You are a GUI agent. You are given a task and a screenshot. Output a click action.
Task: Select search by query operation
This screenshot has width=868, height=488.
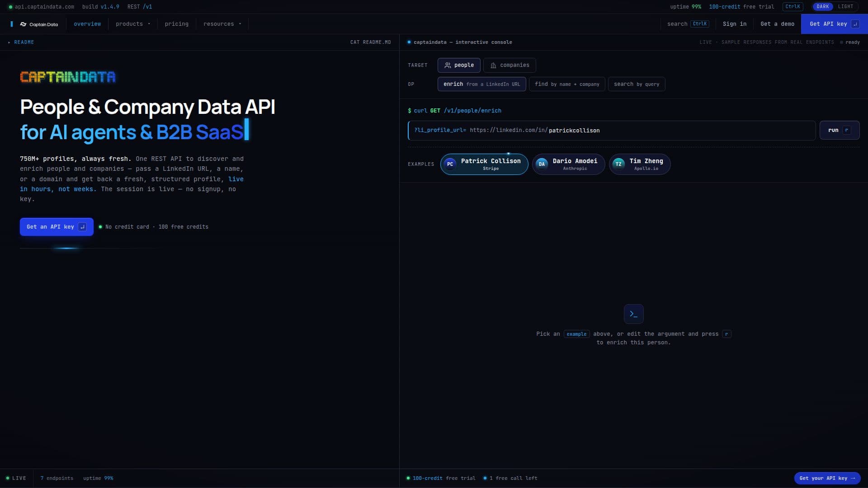637,84
